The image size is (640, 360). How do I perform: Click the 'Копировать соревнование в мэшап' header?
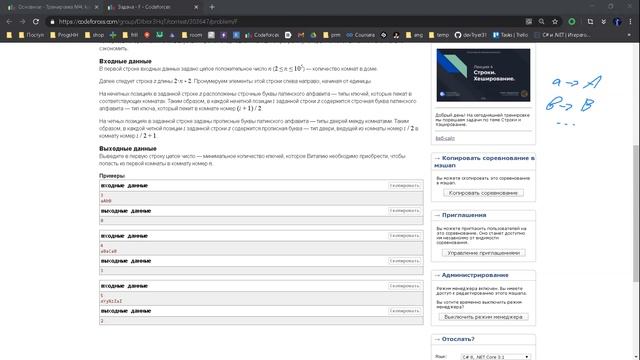coord(484,162)
